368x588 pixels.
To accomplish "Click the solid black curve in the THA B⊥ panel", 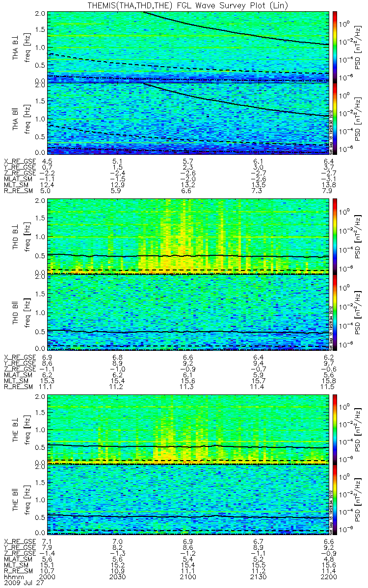I will click(236, 31).
